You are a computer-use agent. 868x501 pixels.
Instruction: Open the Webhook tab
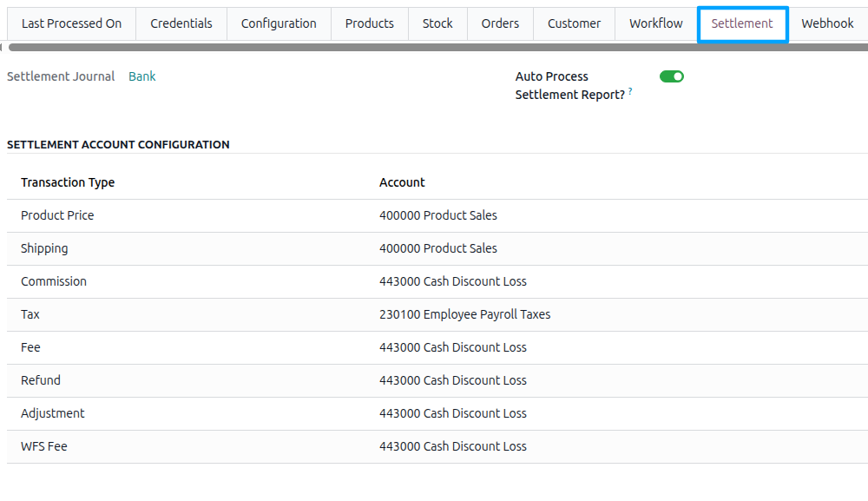tap(827, 23)
